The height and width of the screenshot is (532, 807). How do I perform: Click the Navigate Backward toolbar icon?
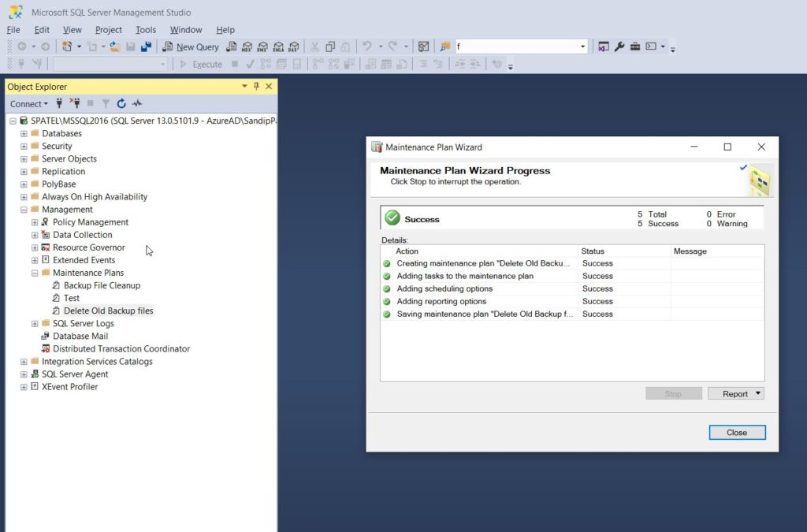coord(21,47)
